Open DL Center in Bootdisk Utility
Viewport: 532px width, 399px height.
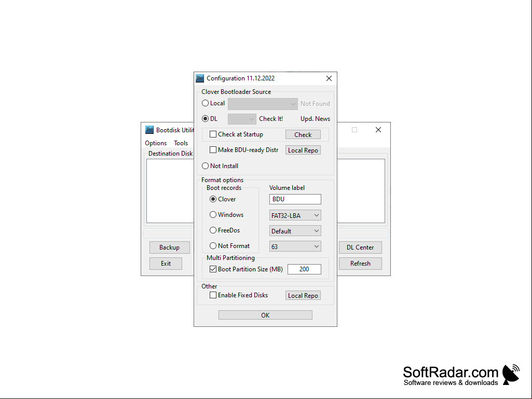(x=360, y=247)
